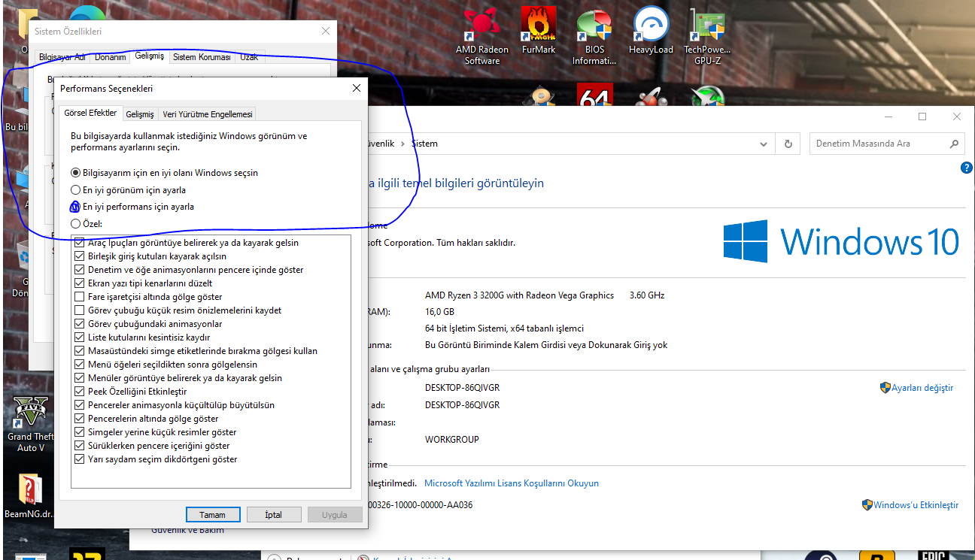Open AMD Radeon Software desktop shortcut
This screenshot has height=560, width=975.
(482, 35)
